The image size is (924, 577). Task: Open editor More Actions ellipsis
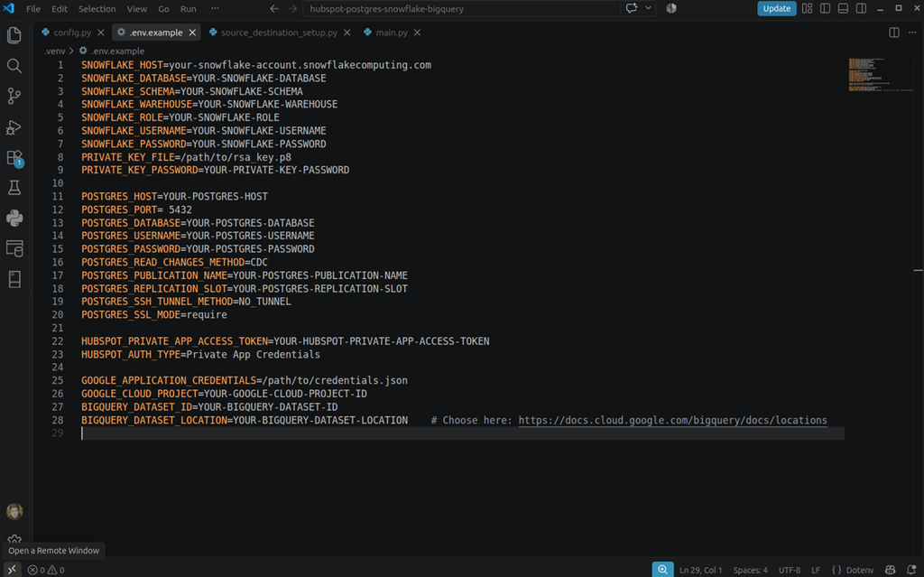[912, 33]
